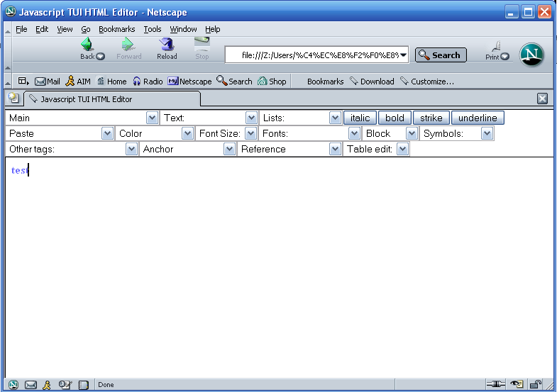557x392 pixels.
Task: Open the Download bookmark item
Action: (x=372, y=82)
